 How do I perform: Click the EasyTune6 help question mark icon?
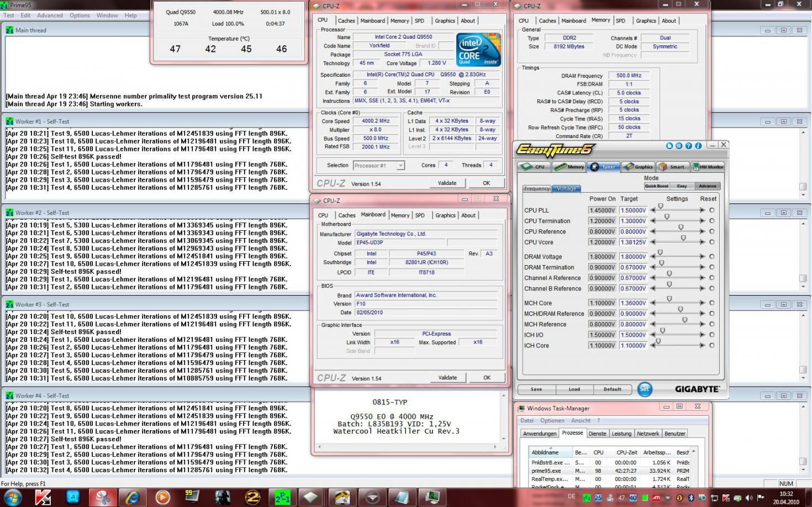pos(688,146)
